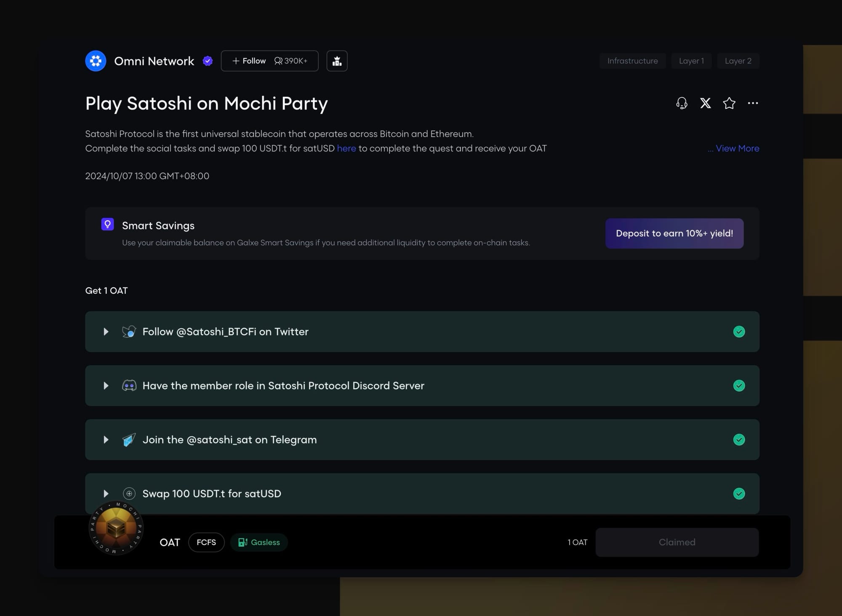This screenshot has width=842, height=616.
Task: Select the Layer 2 category tag
Action: click(x=738, y=61)
